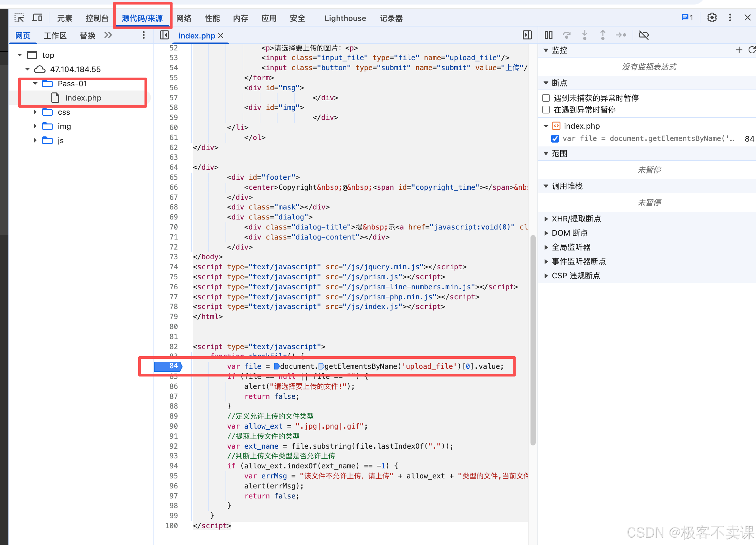Select the 网页 navigator tab
756x545 pixels.
pyautogui.click(x=23, y=36)
